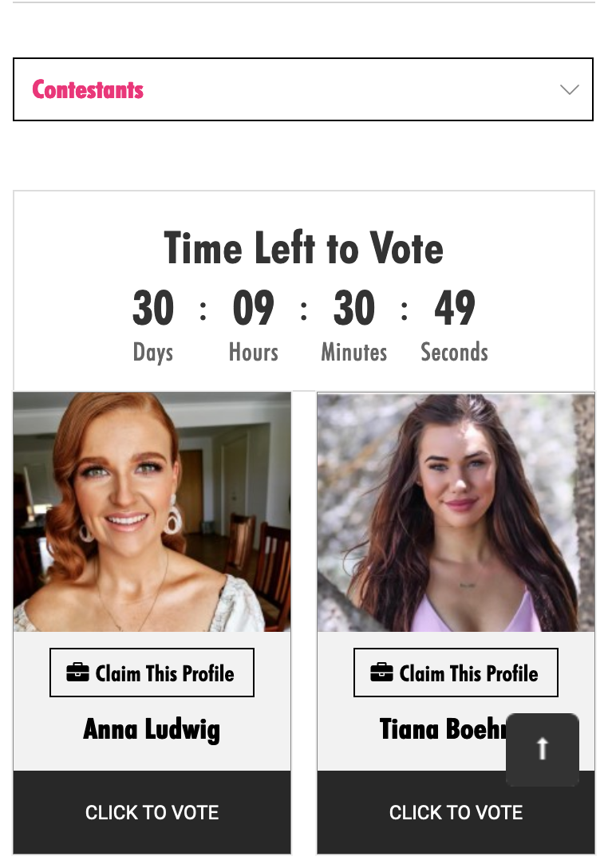Claim Tiana's profile button

pyautogui.click(x=456, y=673)
